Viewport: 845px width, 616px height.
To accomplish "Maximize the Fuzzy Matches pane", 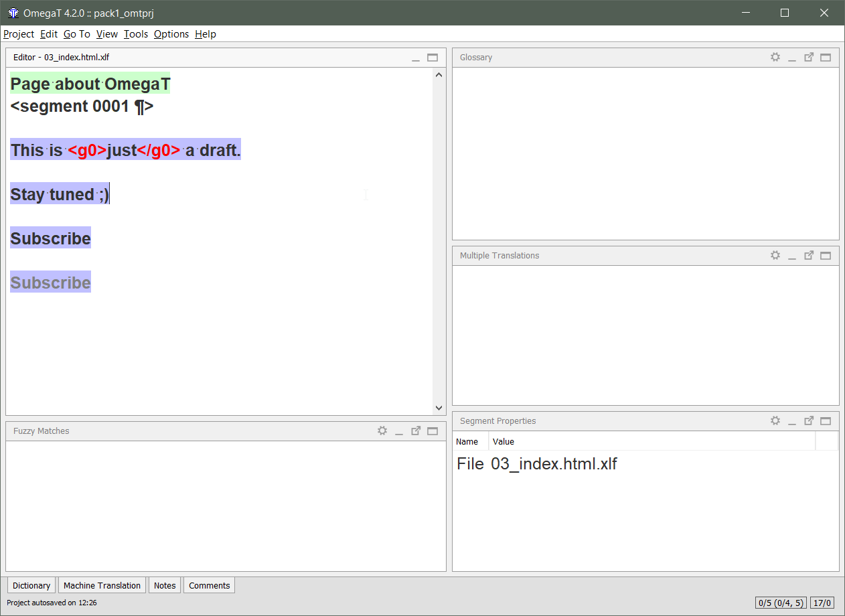I will click(433, 431).
